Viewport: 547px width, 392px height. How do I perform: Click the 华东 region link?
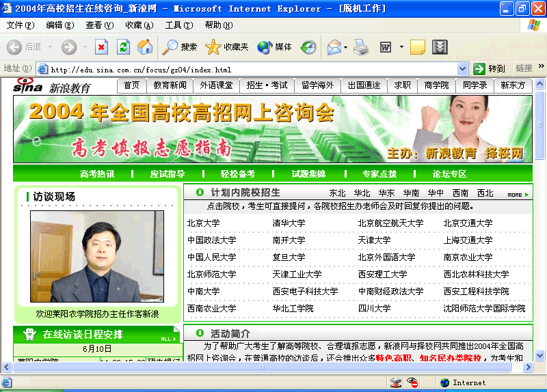click(386, 193)
